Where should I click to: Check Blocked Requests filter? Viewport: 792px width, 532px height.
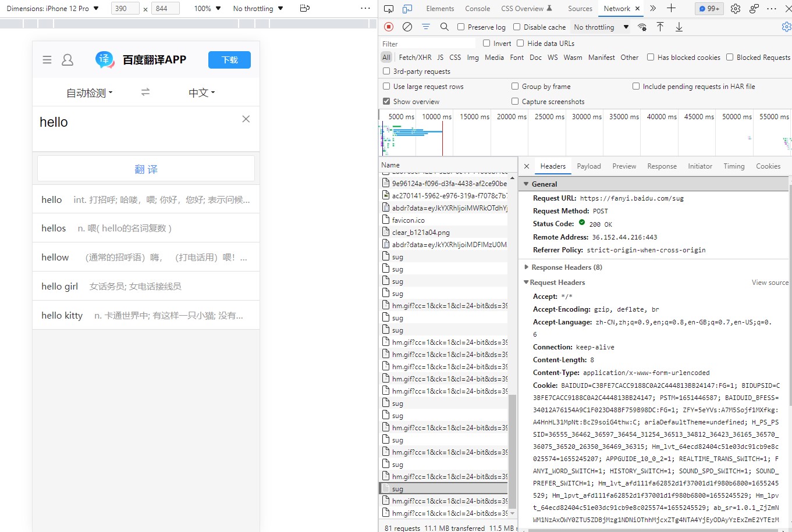click(730, 57)
